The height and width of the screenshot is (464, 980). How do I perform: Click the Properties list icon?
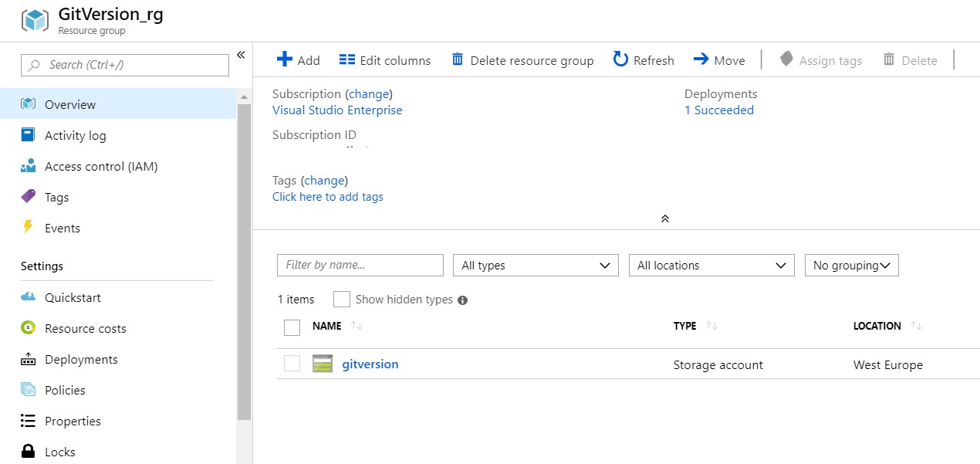pos(29,421)
